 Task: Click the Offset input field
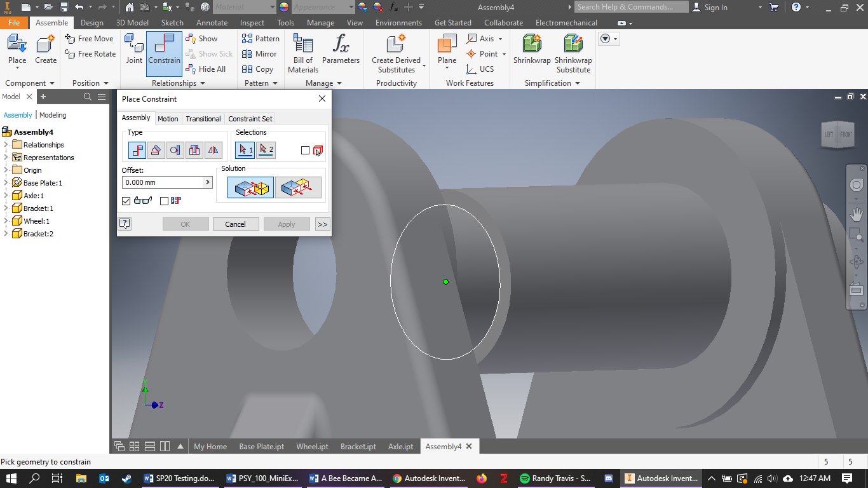pos(162,182)
